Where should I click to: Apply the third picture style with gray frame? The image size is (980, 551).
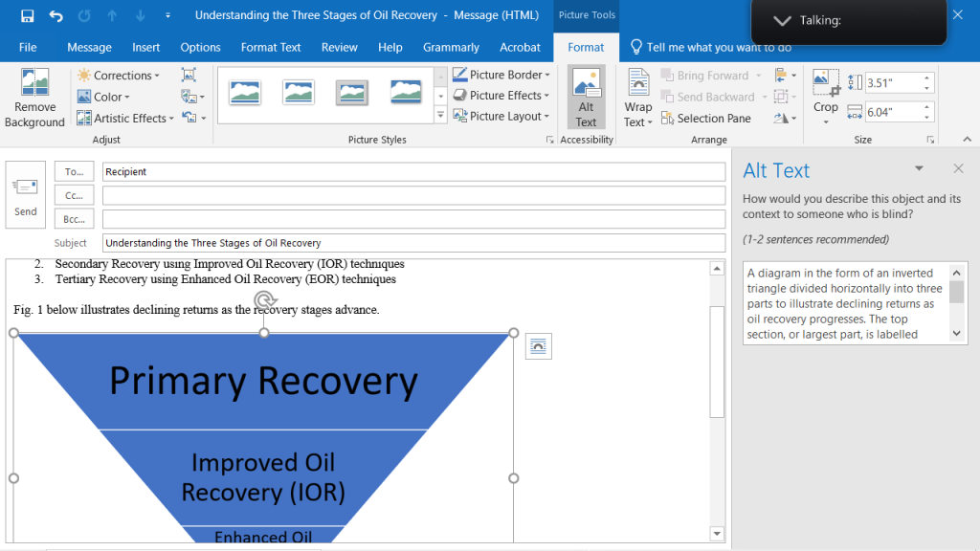point(352,93)
